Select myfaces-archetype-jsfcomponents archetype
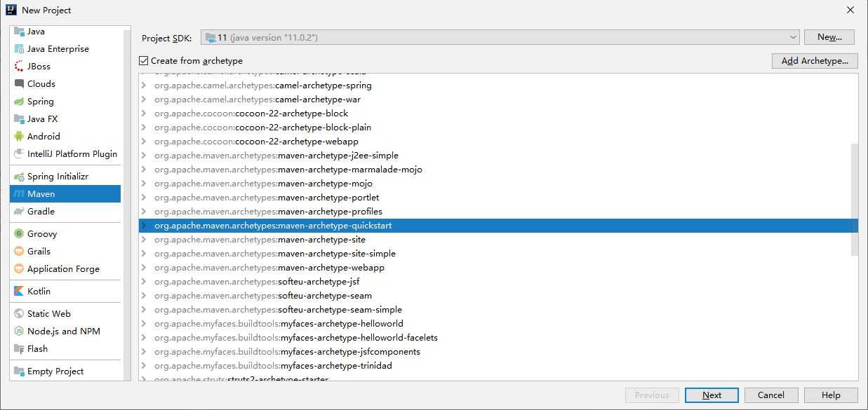The height and width of the screenshot is (410, 868). coord(498,352)
